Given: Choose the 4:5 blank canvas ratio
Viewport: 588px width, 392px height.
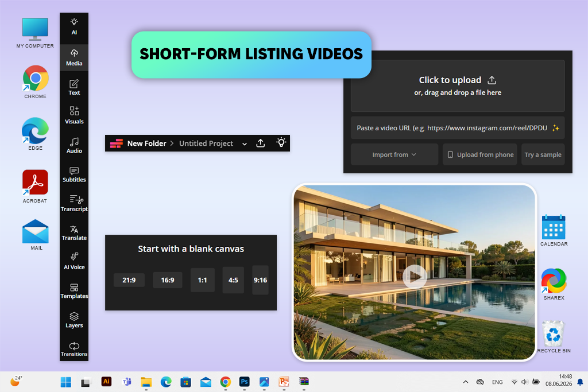Looking at the screenshot, I should pyautogui.click(x=233, y=280).
